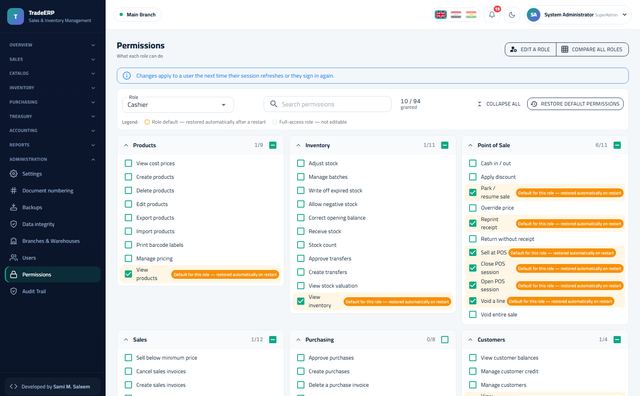640x396 pixels.
Task: Check Sell below minimum price
Action: click(128, 358)
